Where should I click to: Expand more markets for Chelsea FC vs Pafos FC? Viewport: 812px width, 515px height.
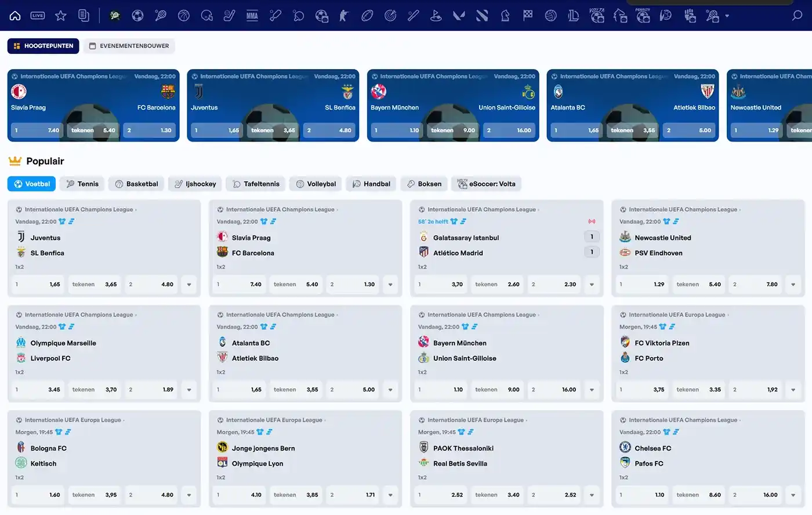point(793,495)
